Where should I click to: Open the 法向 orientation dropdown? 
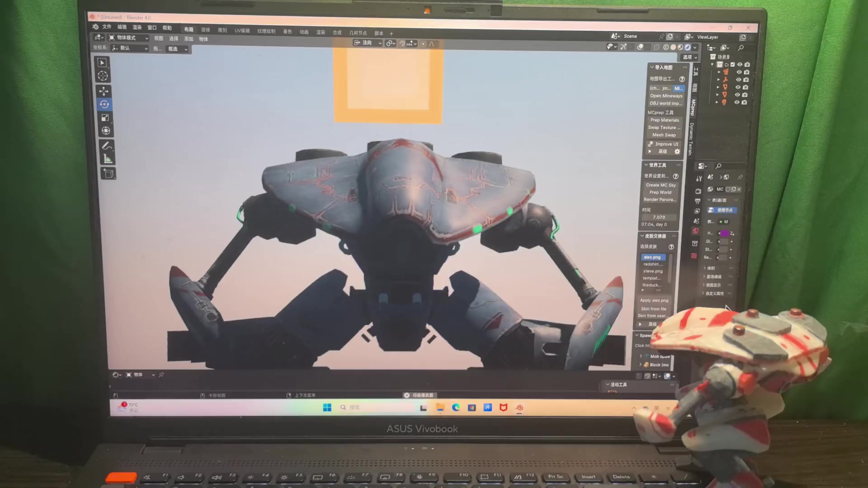368,43
